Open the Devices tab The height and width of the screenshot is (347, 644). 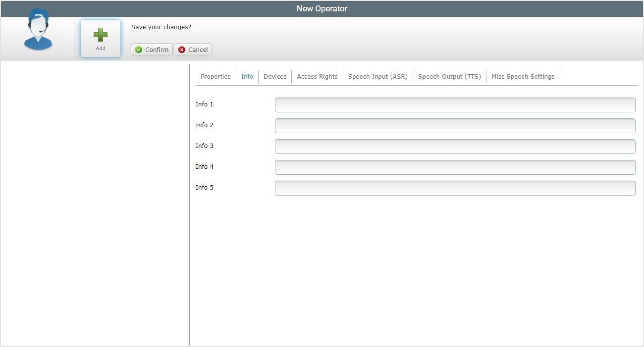(x=275, y=77)
